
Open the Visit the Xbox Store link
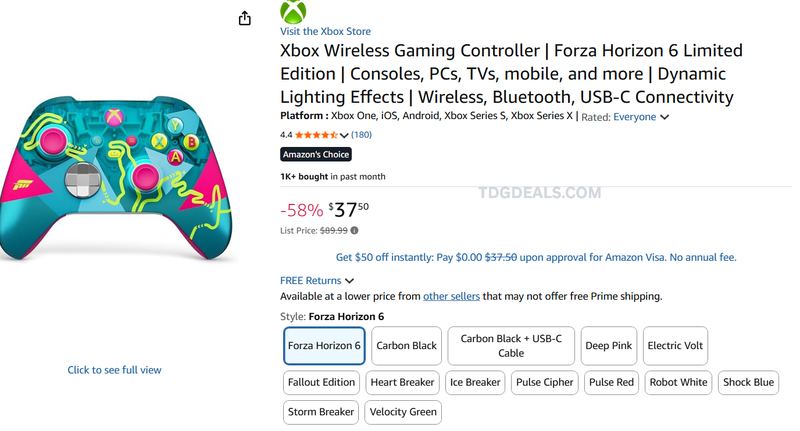(326, 31)
